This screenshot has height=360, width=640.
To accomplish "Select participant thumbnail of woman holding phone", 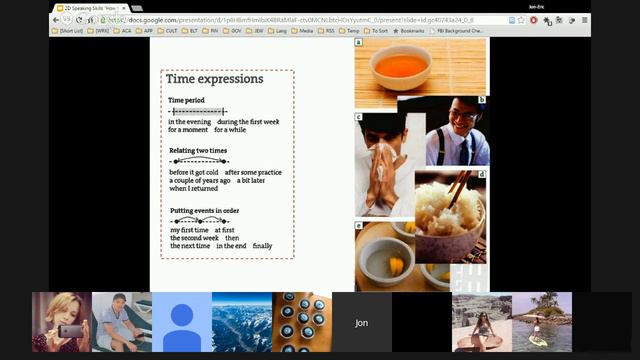I will point(62,322).
